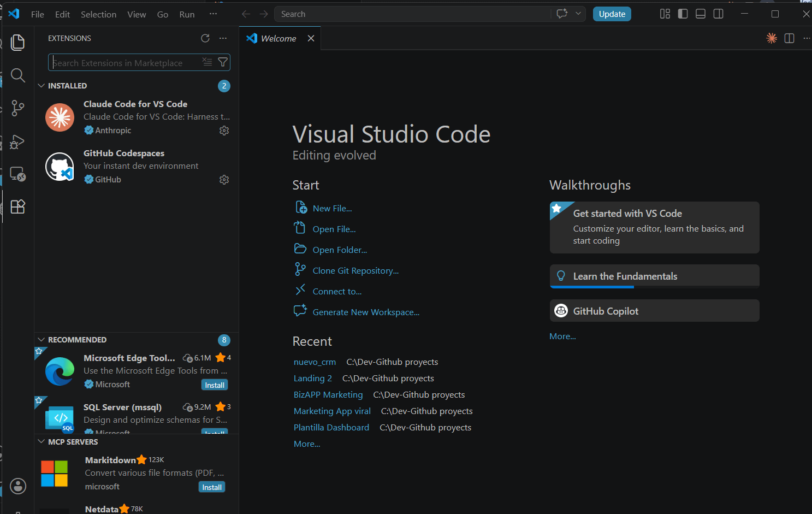The width and height of the screenshot is (812, 514).
Task: Toggle the primary side bar
Action: click(683, 14)
